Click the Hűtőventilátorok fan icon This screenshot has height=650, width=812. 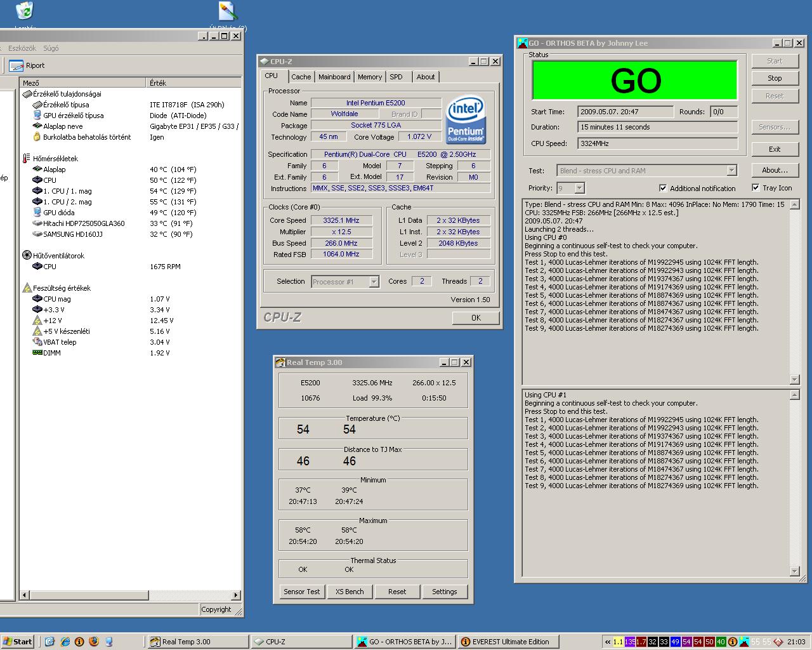(x=27, y=256)
